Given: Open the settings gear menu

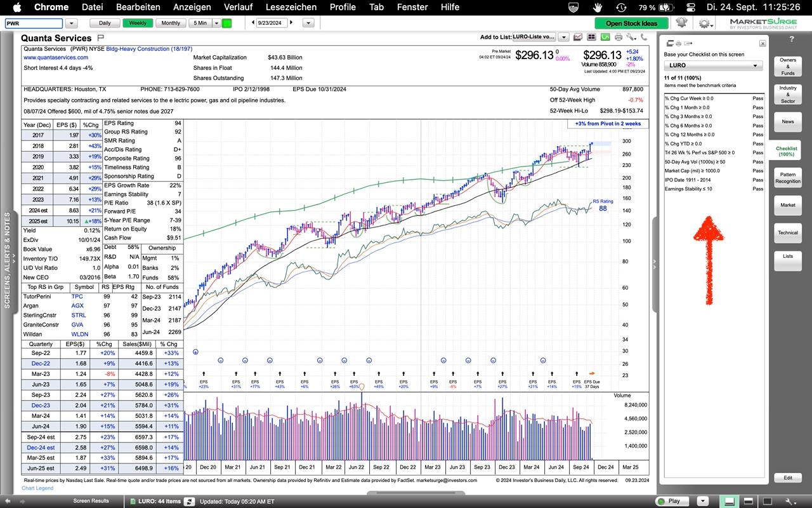Looking at the screenshot, I should [704, 23].
